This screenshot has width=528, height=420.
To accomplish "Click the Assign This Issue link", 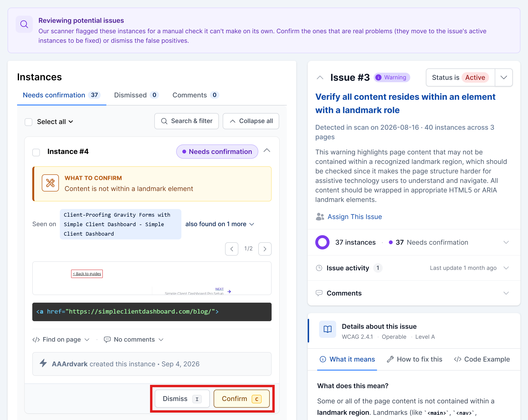I will pos(355,217).
